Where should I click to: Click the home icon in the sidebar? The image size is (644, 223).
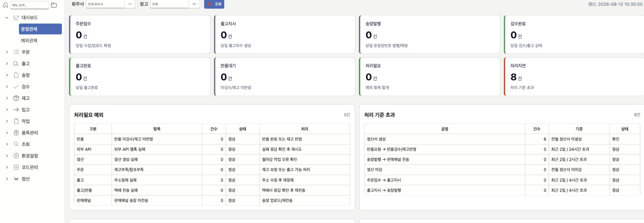[5, 5]
